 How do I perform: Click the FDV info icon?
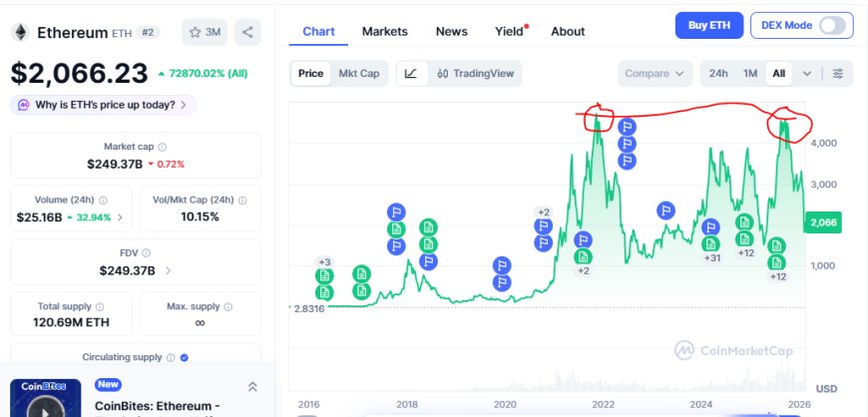(148, 253)
